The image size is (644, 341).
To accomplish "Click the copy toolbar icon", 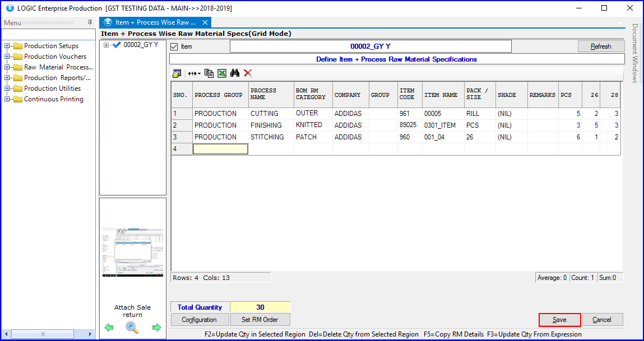I will point(210,73).
